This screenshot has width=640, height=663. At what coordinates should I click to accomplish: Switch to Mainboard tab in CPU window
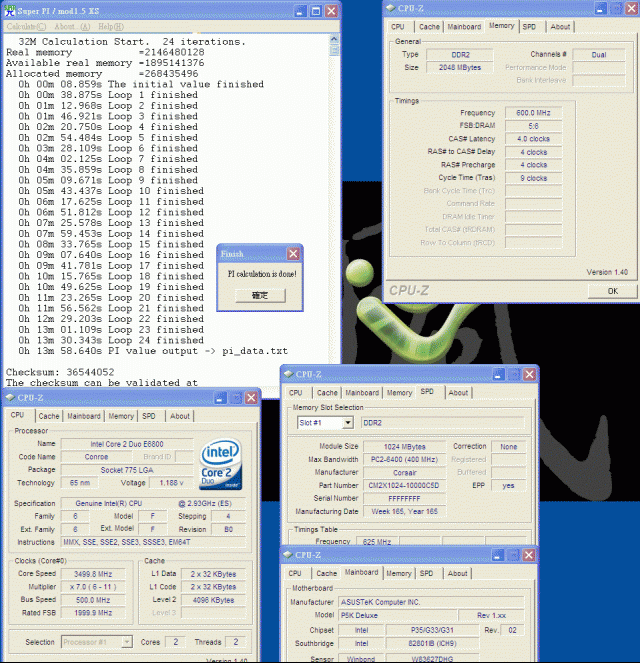tap(84, 416)
